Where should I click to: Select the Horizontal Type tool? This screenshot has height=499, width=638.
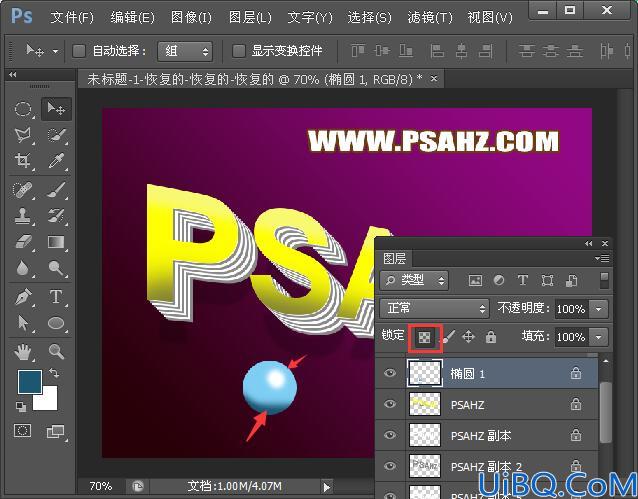point(56,297)
